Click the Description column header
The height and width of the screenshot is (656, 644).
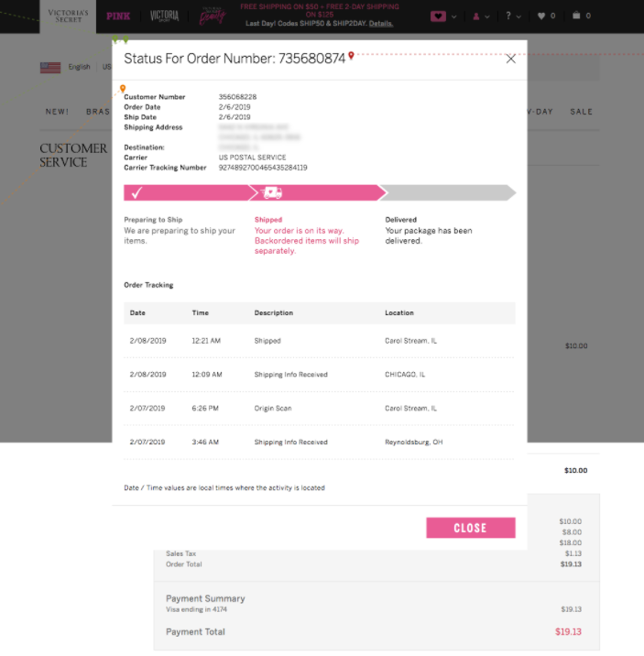[x=274, y=313]
